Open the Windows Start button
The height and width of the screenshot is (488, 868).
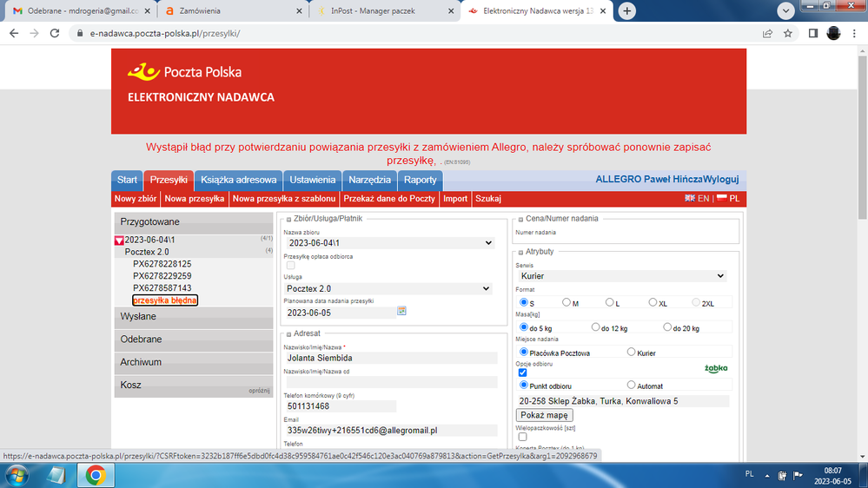(x=17, y=475)
